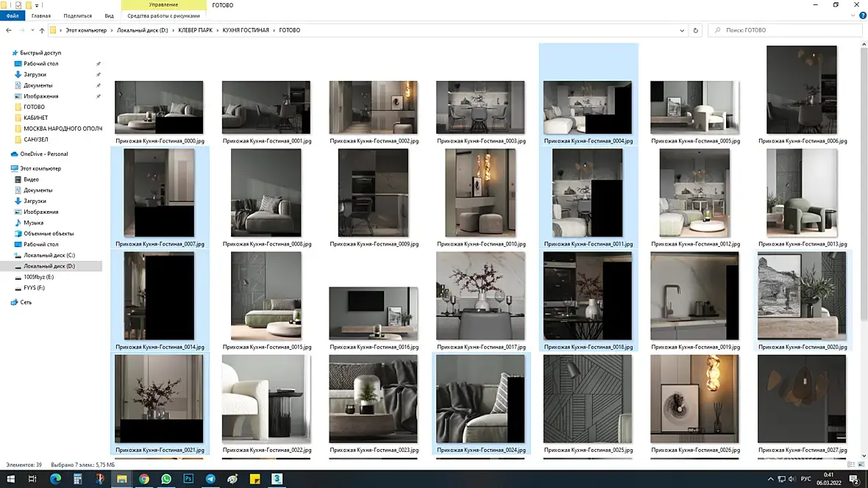868x488 pixels.
Task: Go up one folder level arrow
Action: tap(41, 30)
